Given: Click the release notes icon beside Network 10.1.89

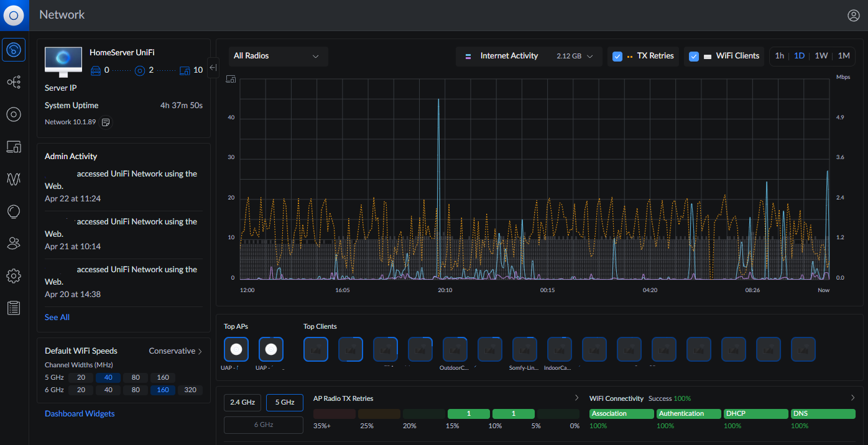Looking at the screenshot, I should [x=106, y=122].
